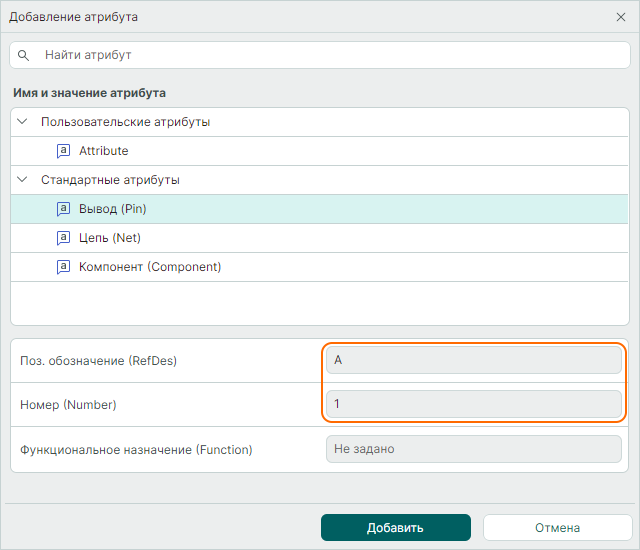This screenshot has width=640, height=550.
Task: Select the Attribute tree item label
Action: click(x=104, y=151)
